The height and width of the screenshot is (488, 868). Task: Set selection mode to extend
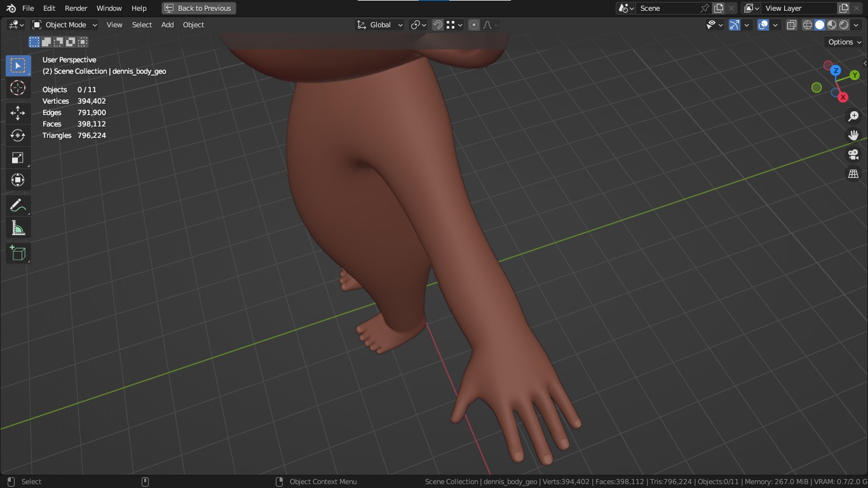(x=46, y=42)
